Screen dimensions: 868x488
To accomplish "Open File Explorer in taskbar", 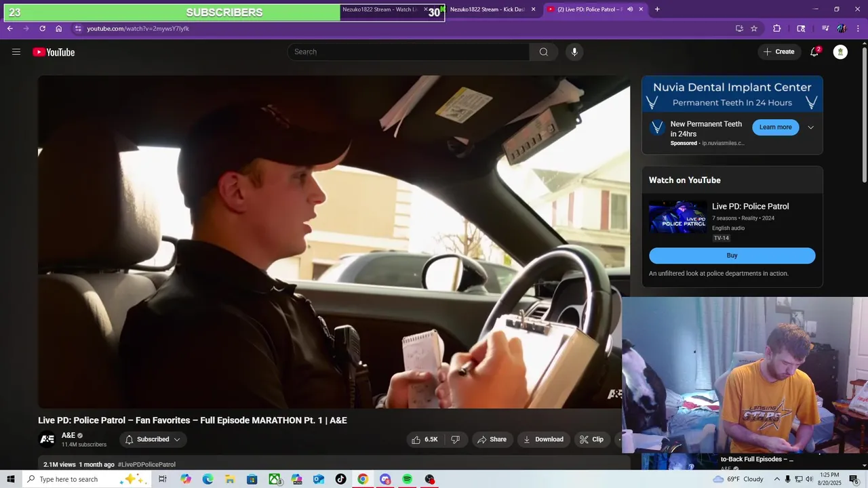I will pos(230,479).
